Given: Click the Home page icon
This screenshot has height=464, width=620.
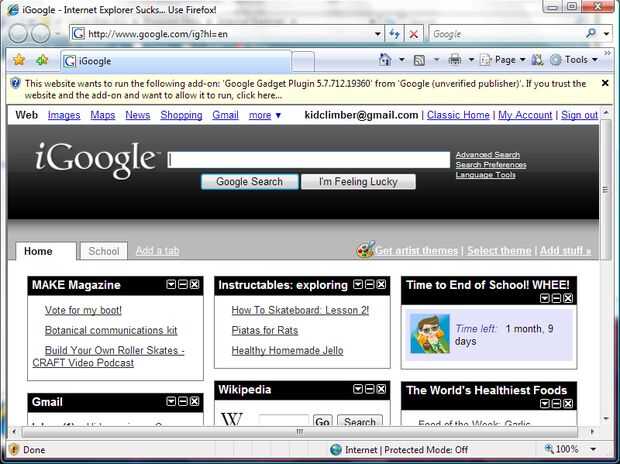Looking at the screenshot, I should tap(385, 60).
